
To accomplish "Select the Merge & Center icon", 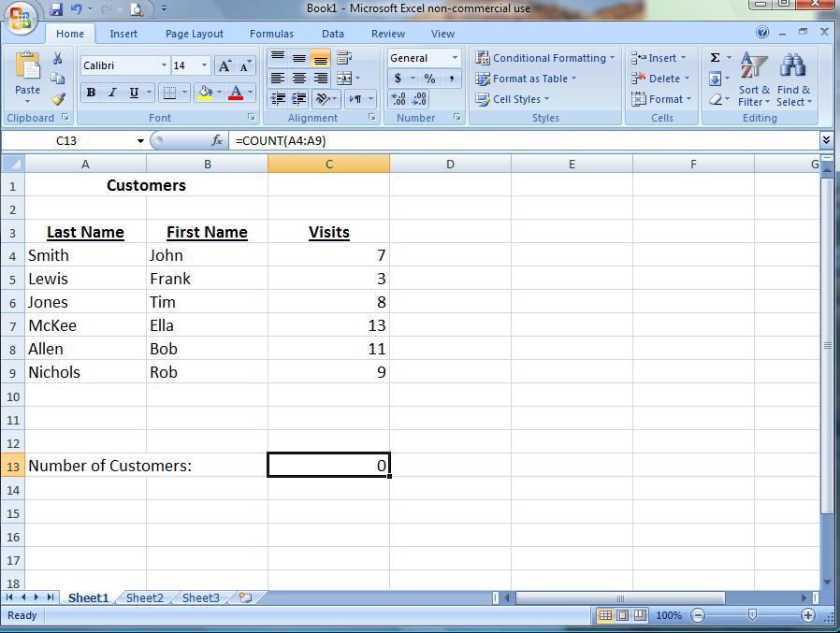I will (346, 78).
